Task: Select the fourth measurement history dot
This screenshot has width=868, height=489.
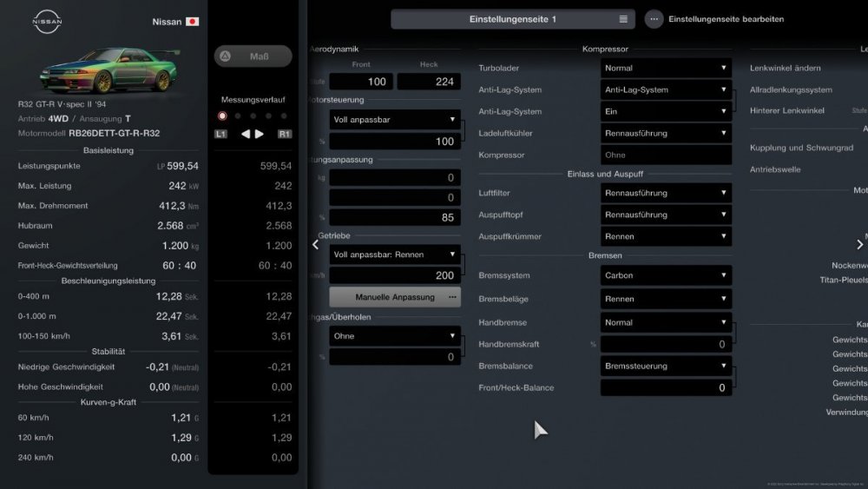Action: [x=268, y=116]
